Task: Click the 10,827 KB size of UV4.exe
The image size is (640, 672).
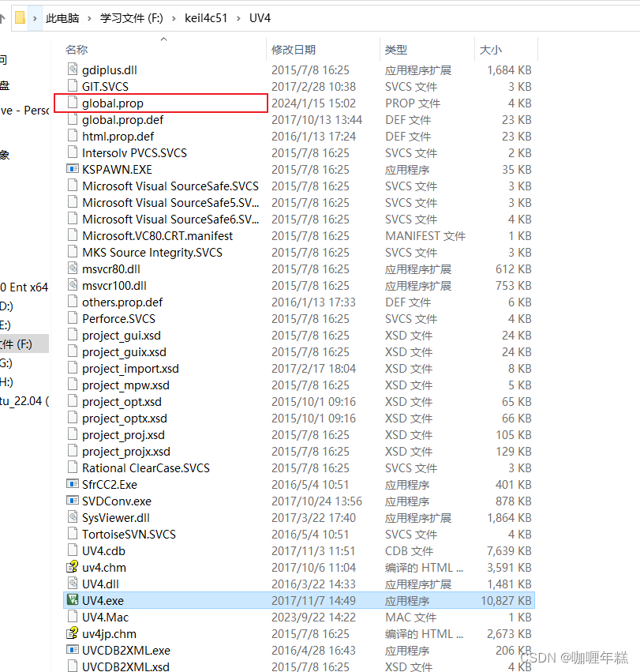Action: pyautogui.click(x=506, y=600)
